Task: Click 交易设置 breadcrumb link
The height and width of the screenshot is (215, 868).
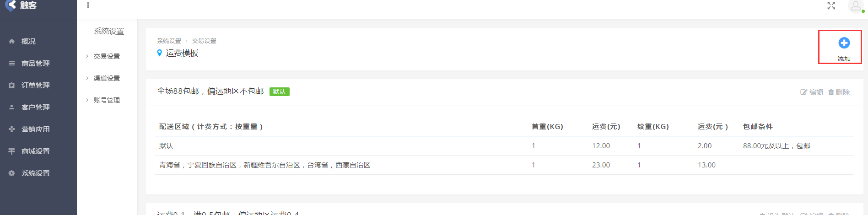Action: [204, 41]
